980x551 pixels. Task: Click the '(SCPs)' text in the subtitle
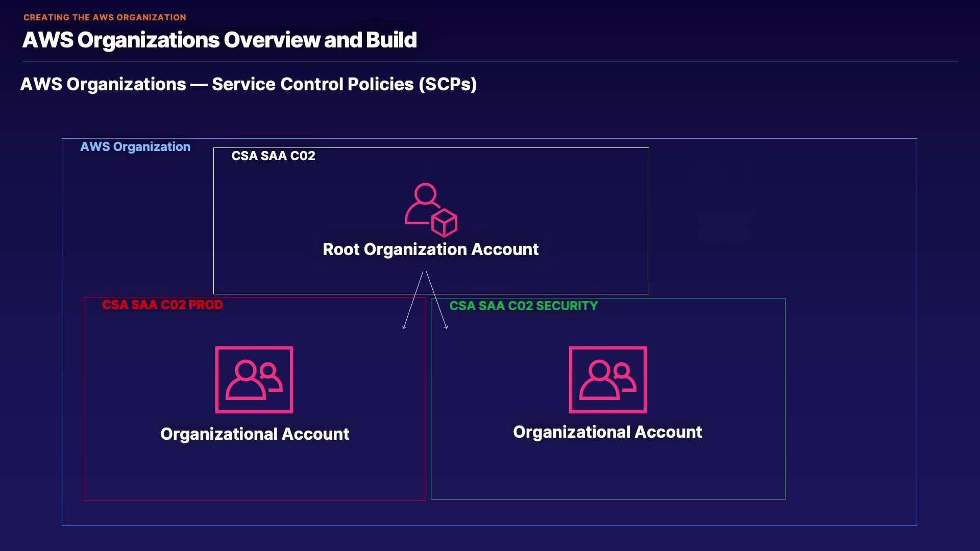click(x=448, y=84)
